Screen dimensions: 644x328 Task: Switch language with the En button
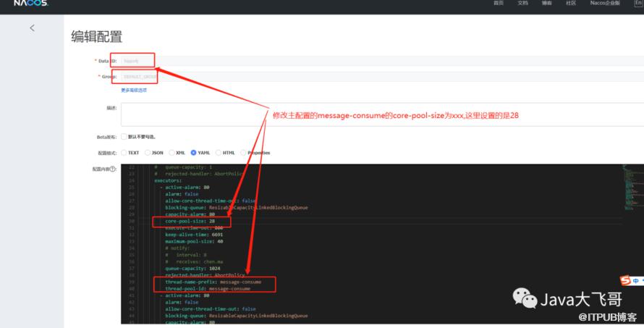pos(639,3)
